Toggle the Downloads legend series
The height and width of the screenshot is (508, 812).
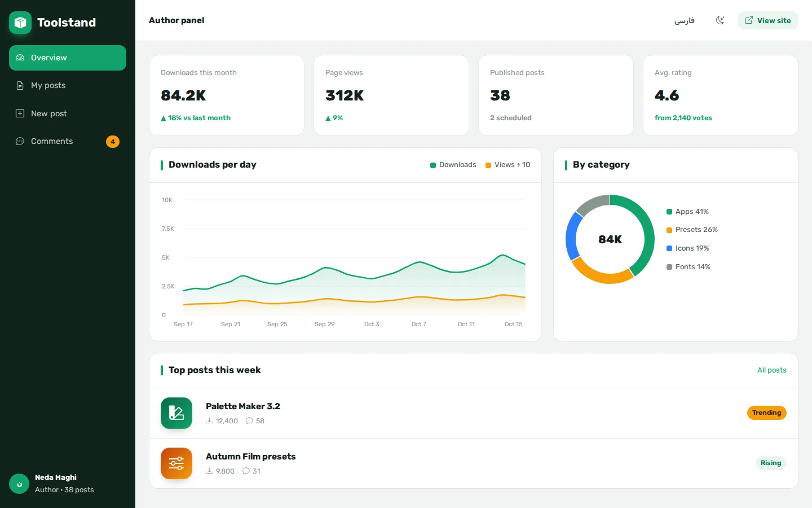453,165
